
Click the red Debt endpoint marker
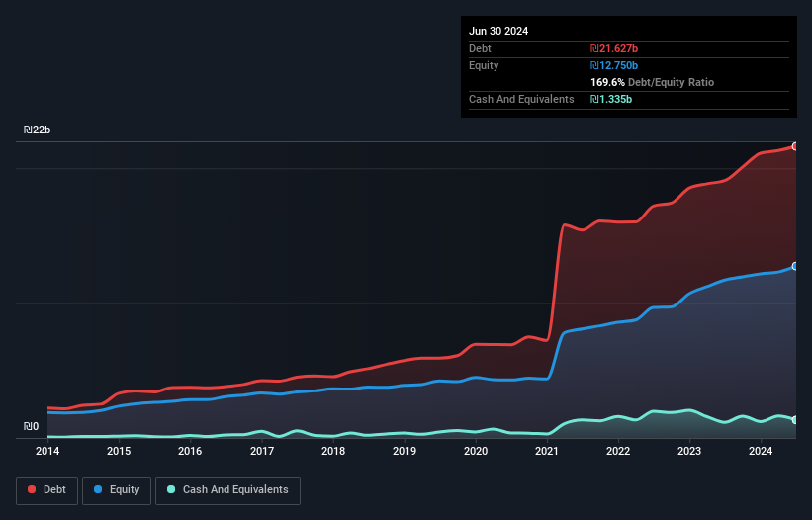(x=795, y=146)
